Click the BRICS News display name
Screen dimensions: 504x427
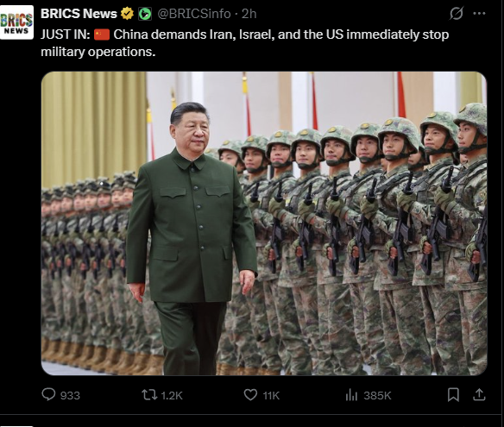[x=79, y=14]
